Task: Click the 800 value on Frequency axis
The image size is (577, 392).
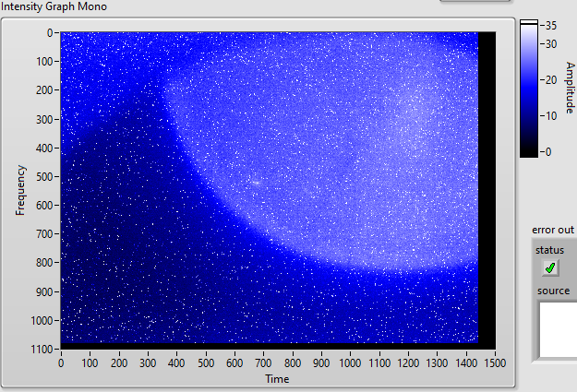Action: (x=44, y=263)
